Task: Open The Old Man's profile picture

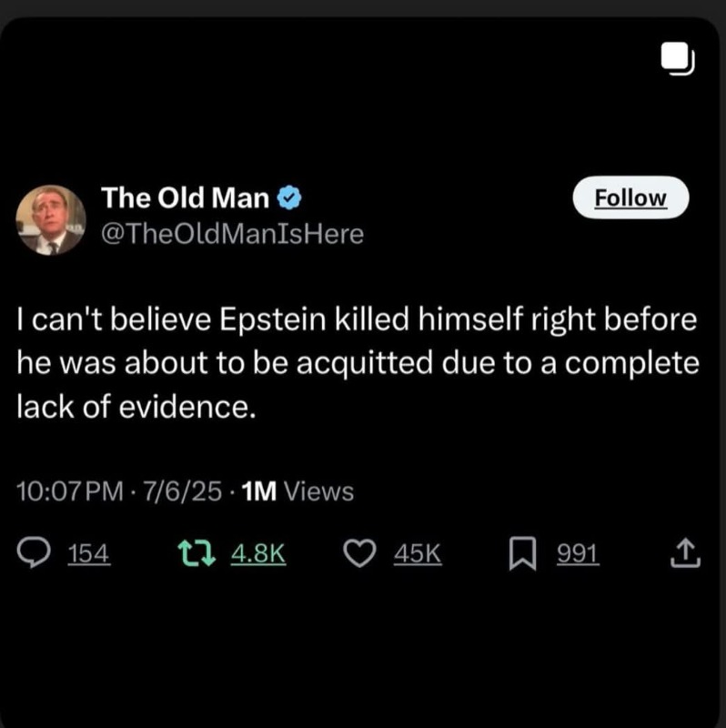Action: [51, 219]
